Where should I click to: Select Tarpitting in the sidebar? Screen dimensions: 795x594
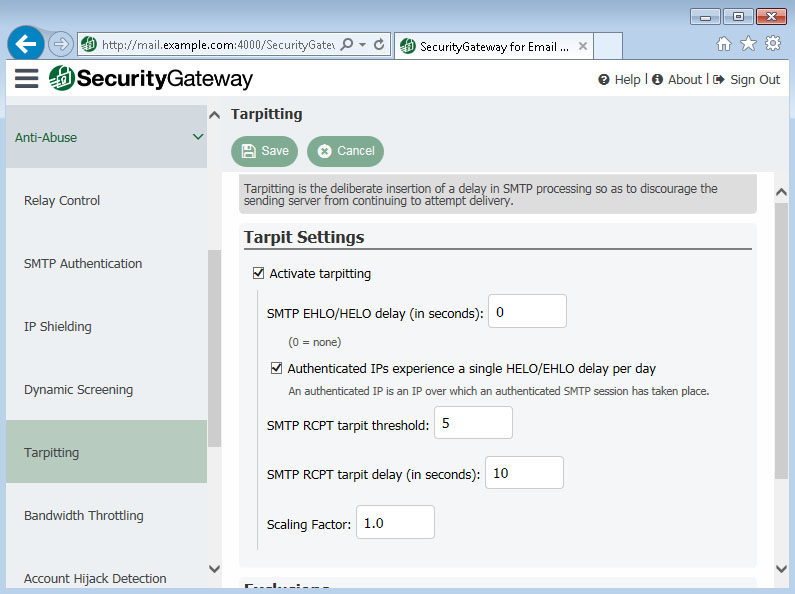[x=106, y=452]
